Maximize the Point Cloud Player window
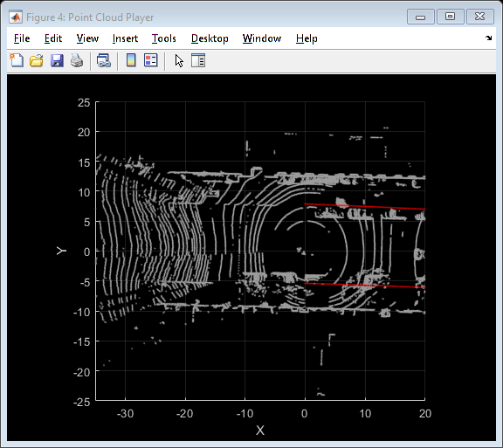 (x=450, y=17)
